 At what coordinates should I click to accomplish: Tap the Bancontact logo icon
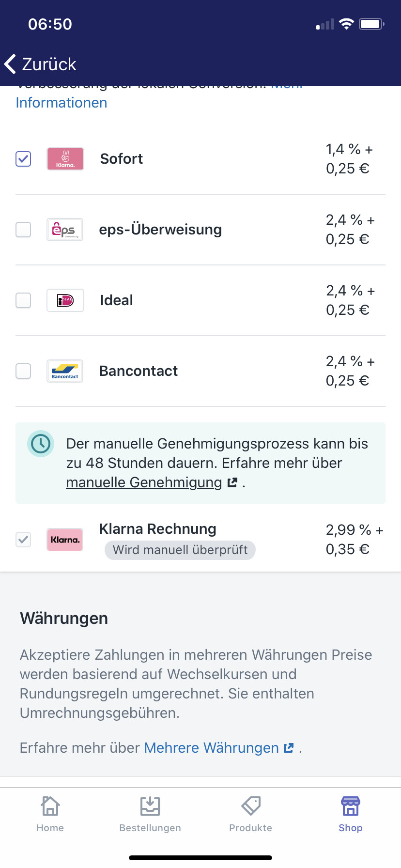65,371
